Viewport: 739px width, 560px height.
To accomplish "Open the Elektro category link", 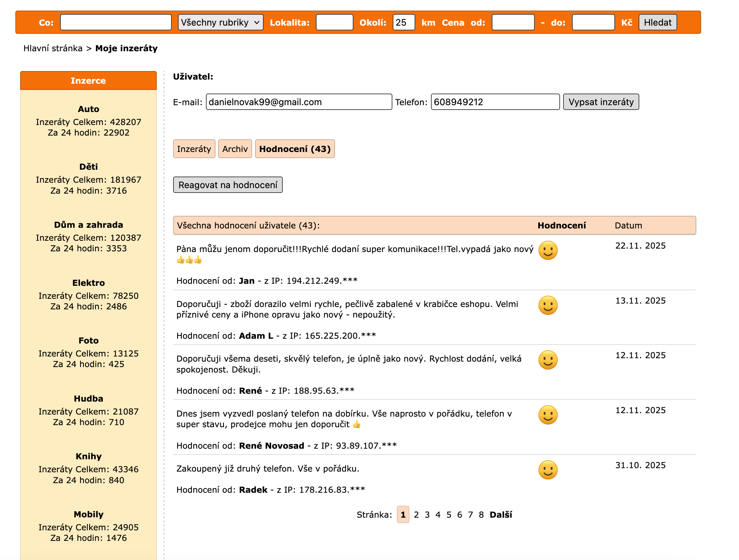I will (88, 283).
